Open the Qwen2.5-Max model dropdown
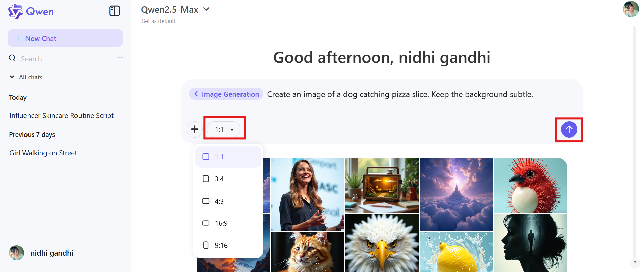The width and height of the screenshot is (644, 272). 176,9
